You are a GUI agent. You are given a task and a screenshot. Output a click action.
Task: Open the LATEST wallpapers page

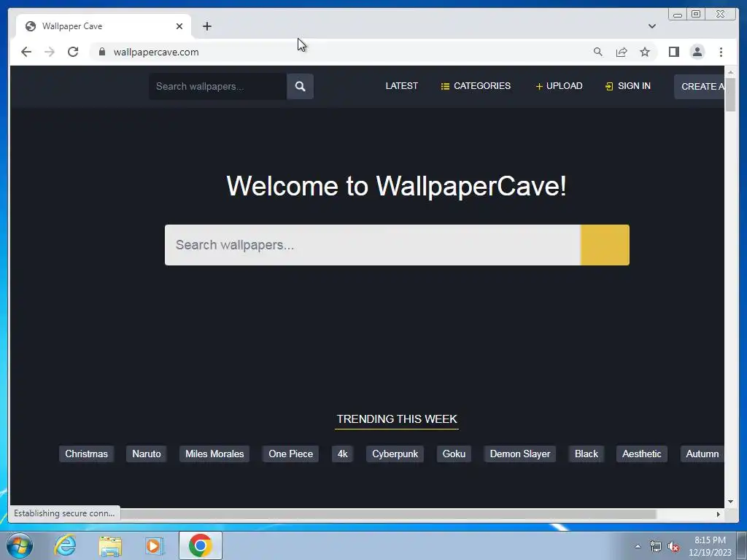tap(402, 86)
